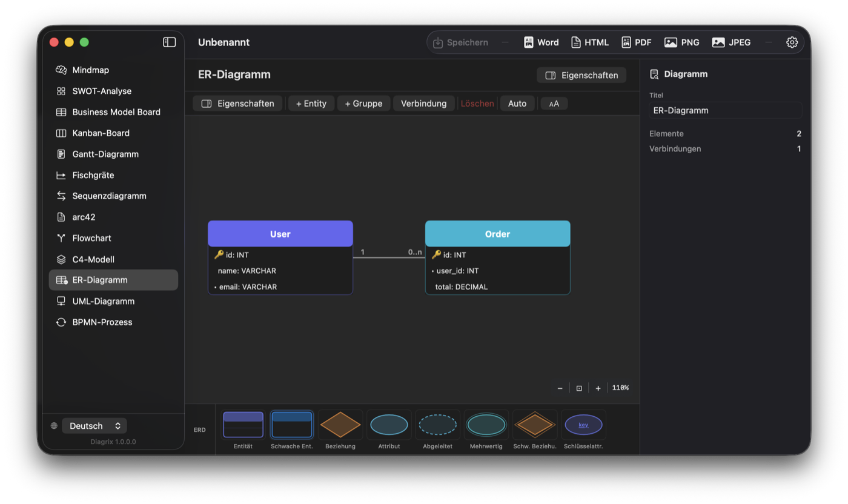Image resolution: width=848 pixels, height=504 pixels.
Task: Click Auto layout button
Action: (x=517, y=104)
